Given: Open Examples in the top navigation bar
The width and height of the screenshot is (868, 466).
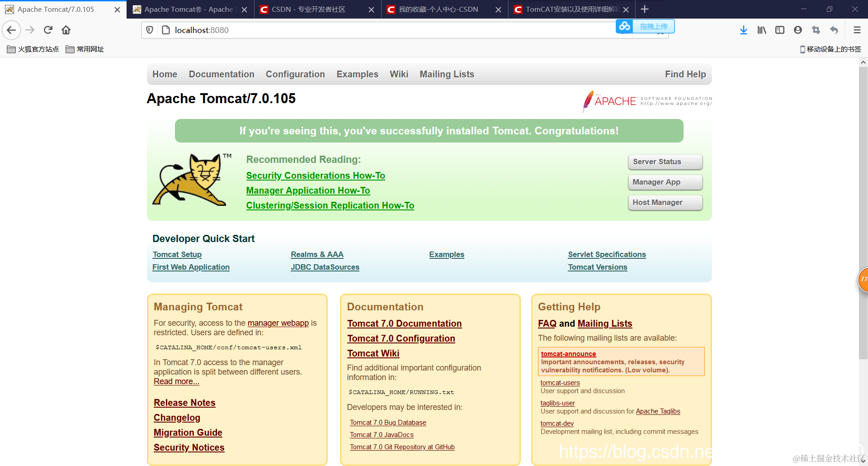Looking at the screenshot, I should coord(357,74).
